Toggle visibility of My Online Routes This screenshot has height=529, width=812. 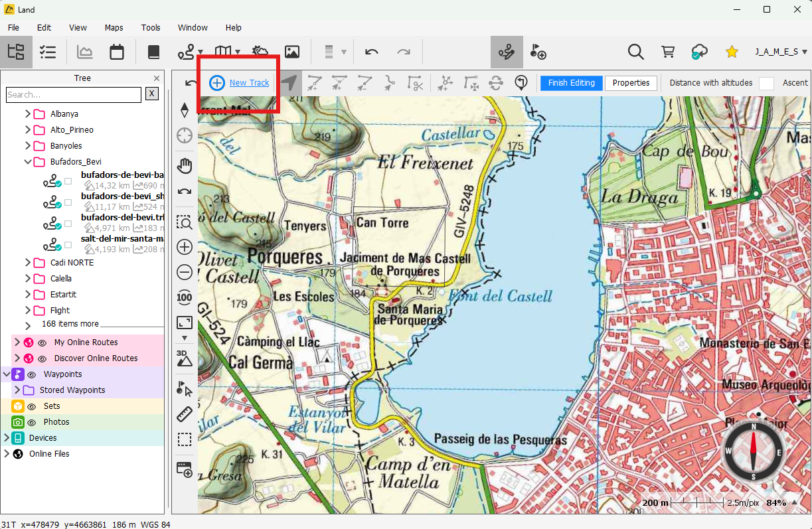(42, 343)
